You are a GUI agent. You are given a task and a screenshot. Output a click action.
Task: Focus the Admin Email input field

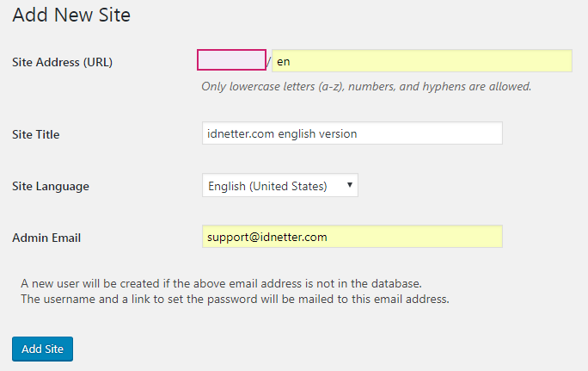point(352,236)
